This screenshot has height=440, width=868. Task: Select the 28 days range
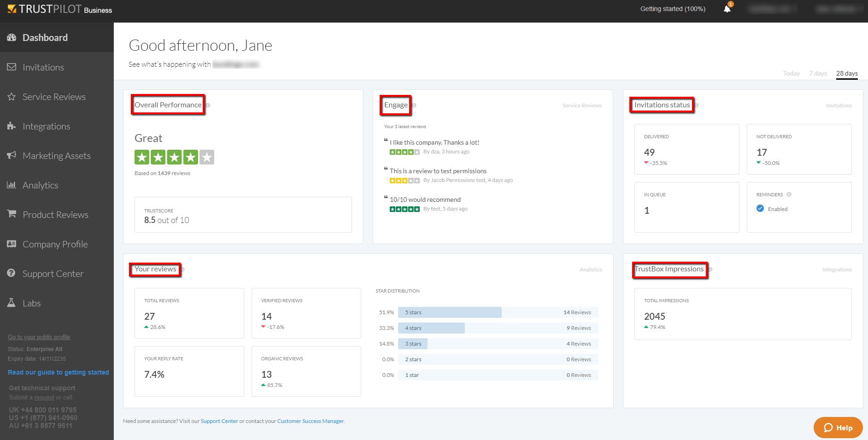pyautogui.click(x=847, y=73)
